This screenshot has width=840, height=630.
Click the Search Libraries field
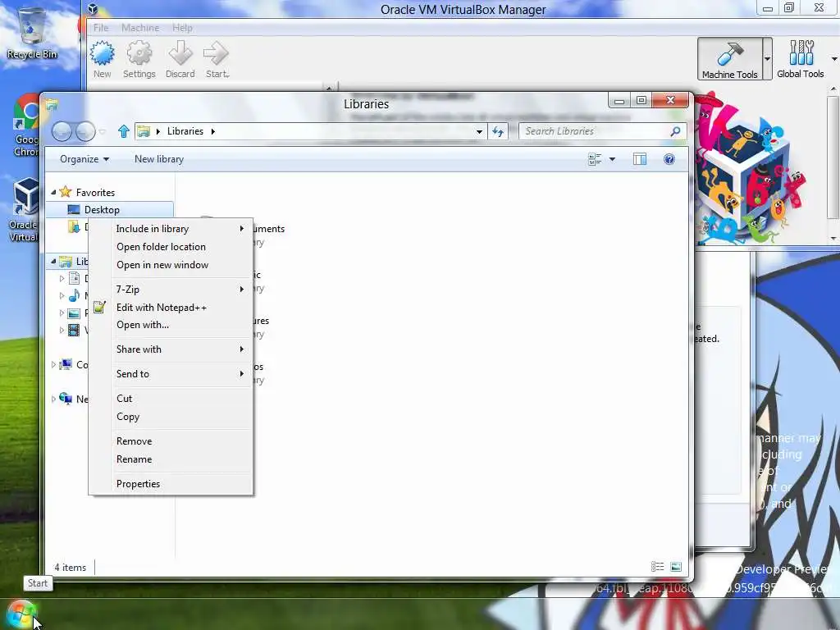[x=603, y=131]
